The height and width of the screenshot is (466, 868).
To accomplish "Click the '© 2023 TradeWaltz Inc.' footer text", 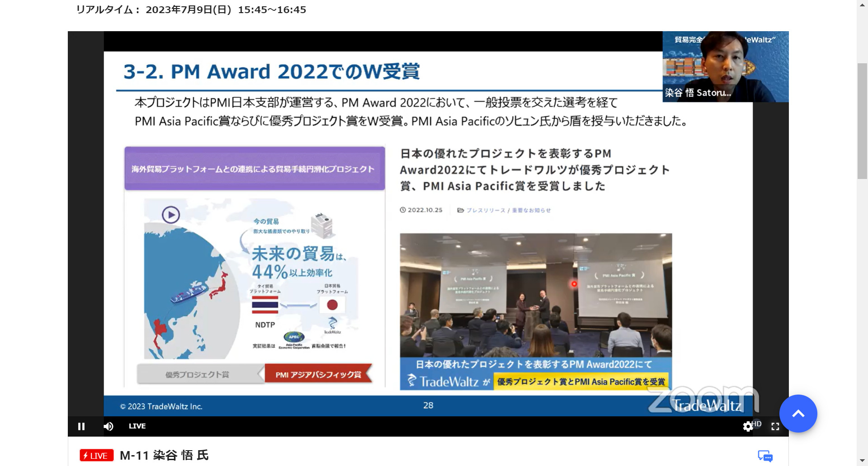I will (161, 406).
